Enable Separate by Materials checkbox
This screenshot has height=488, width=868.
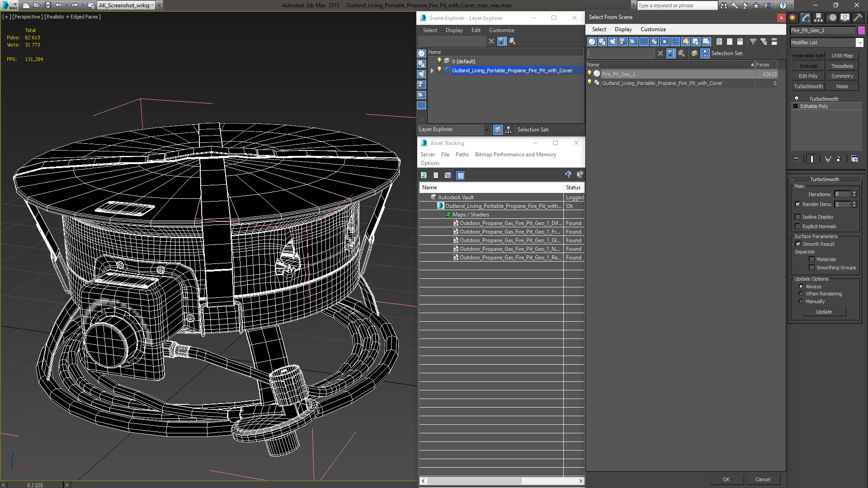coord(811,259)
